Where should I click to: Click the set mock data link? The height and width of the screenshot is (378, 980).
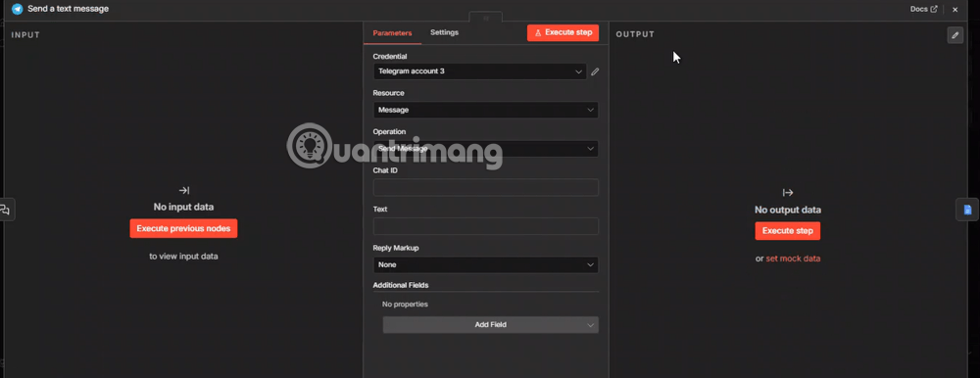pyautogui.click(x=793, y=259)
